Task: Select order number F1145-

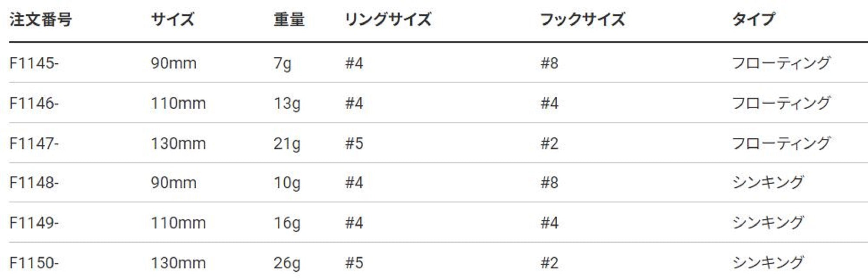Action: pos(34,63)
